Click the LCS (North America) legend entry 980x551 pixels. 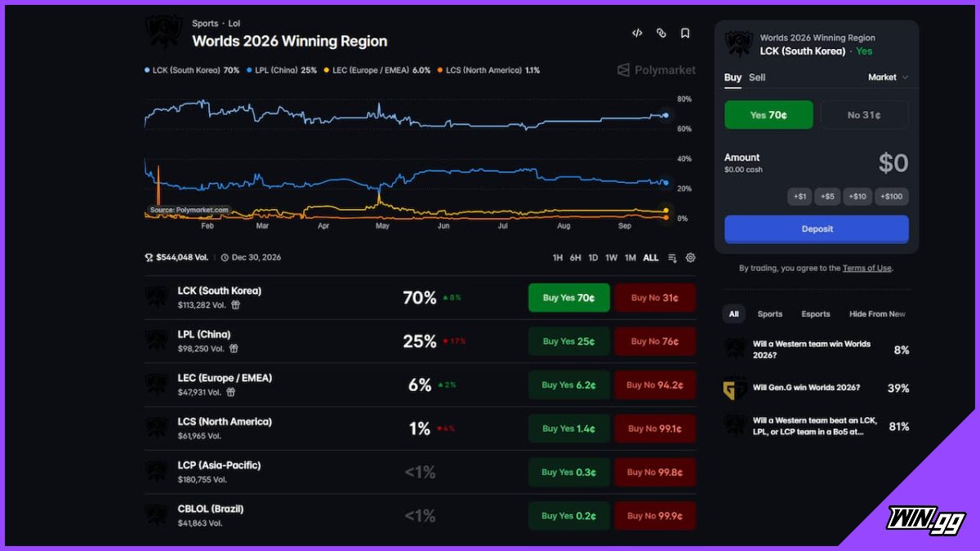click(x=488, y=70)
